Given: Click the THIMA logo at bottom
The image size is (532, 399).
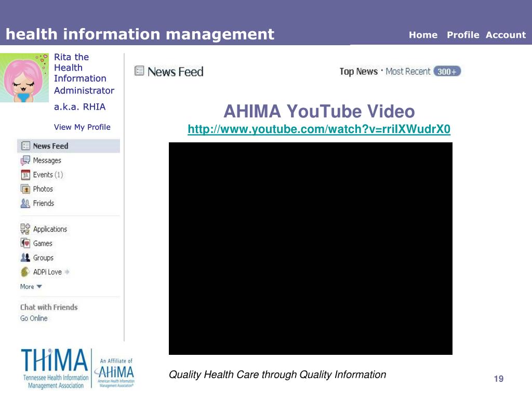Looking at the screenshot, I should (55, 368).
